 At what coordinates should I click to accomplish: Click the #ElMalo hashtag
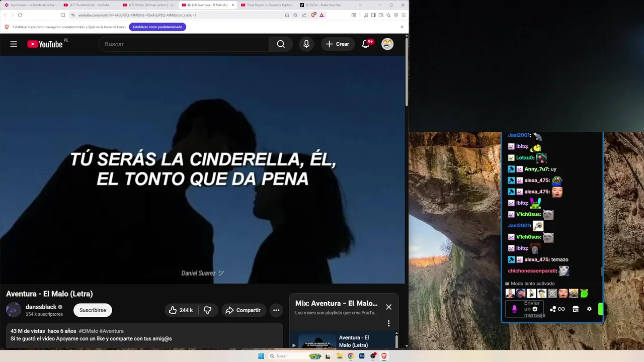click(x=89, y=331)
